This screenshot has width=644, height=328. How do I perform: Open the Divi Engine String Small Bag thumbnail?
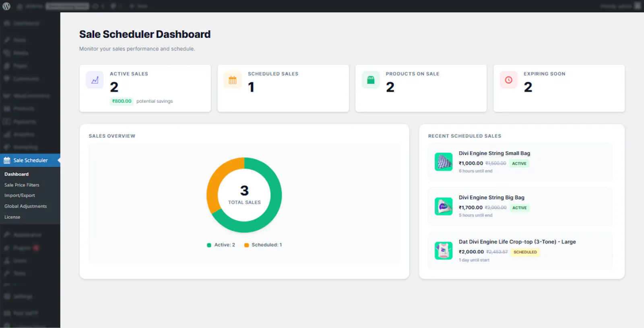tap(444, 162)
